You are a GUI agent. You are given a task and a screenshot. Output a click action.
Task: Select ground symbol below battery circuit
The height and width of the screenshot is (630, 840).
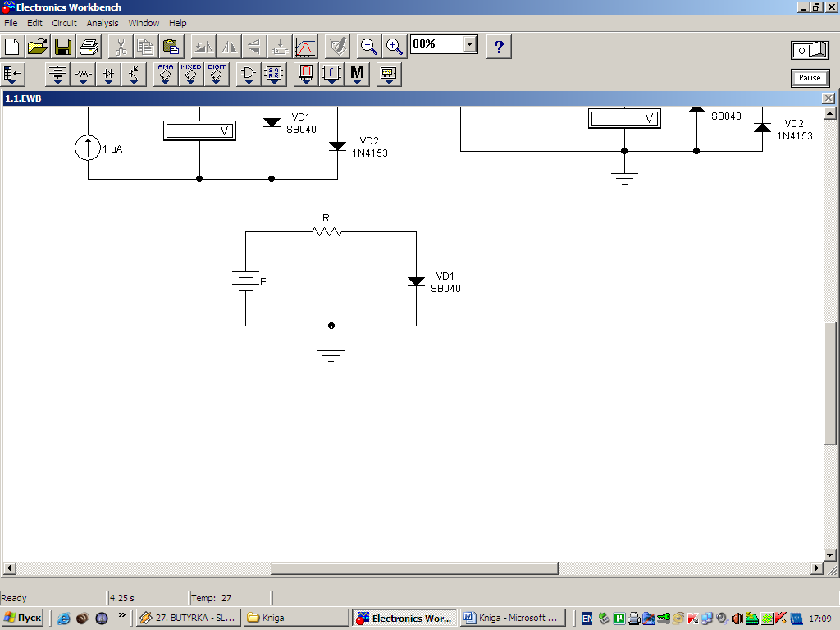331,355
